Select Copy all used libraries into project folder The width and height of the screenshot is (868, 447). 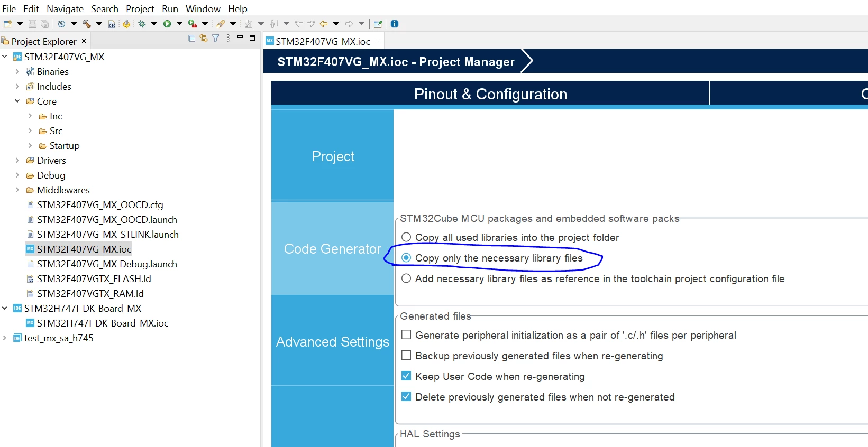(x=406, y=237)
